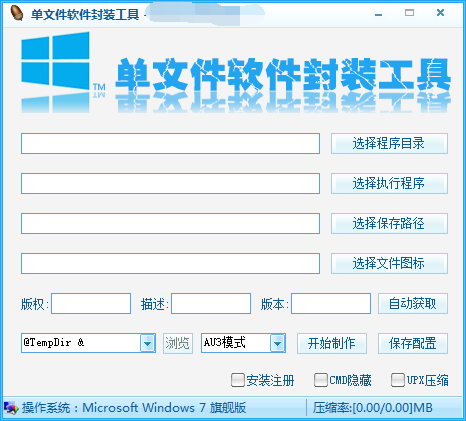Choose save path via 选择保存路径

pyautogui.click(x=389, y=223)
